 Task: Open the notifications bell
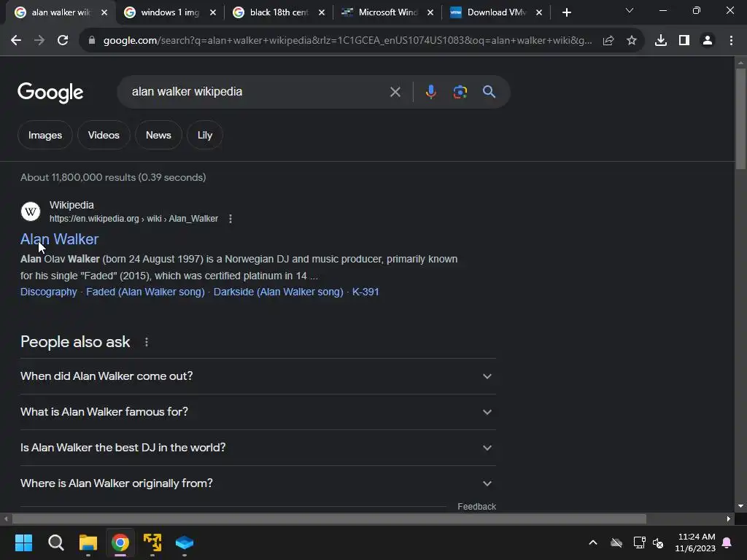click(x=727, y=542)
